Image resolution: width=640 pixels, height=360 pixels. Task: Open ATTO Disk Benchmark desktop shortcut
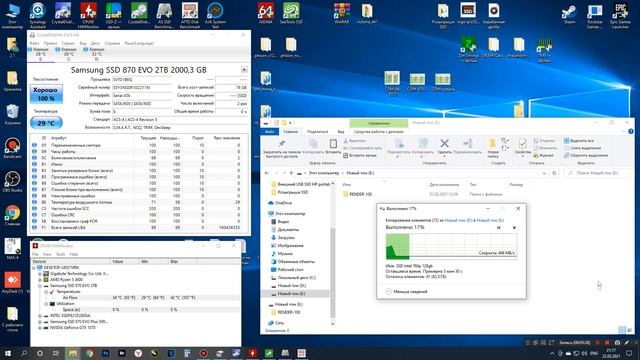pos(190,16)
